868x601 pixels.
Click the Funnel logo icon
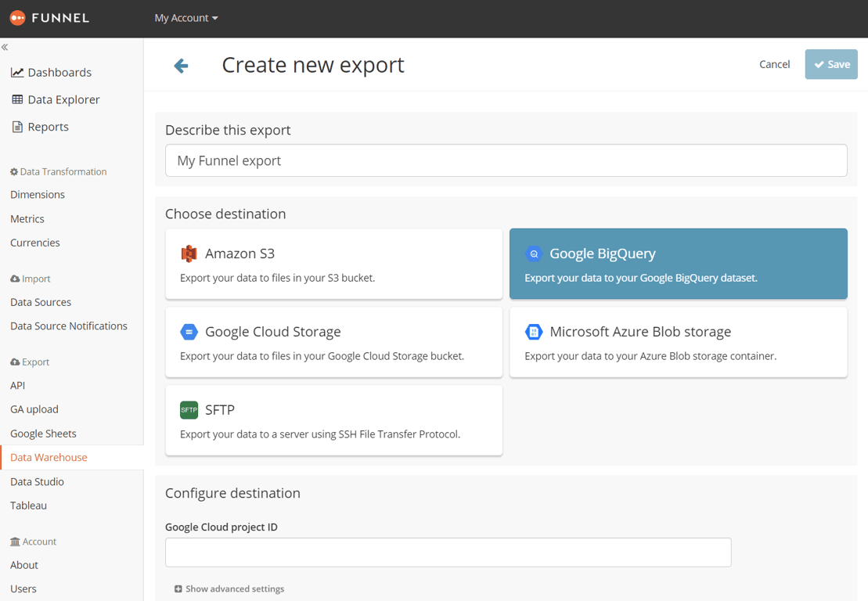tap(17, 18)
